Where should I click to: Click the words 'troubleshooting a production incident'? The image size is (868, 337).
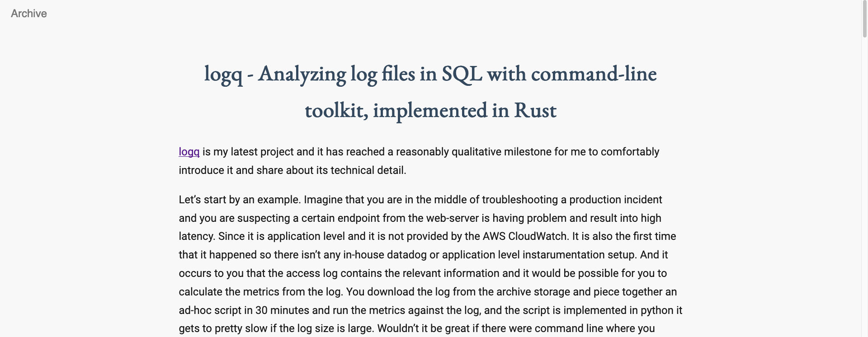(x=572, y=200)
